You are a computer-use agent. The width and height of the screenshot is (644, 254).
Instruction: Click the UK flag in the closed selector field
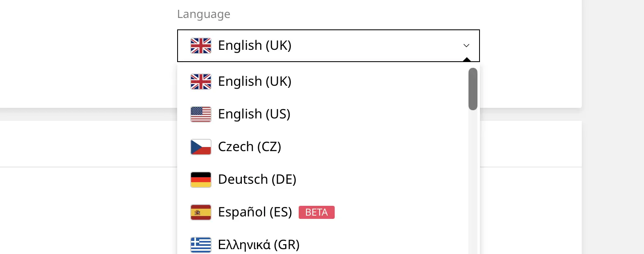click(200, 45)
